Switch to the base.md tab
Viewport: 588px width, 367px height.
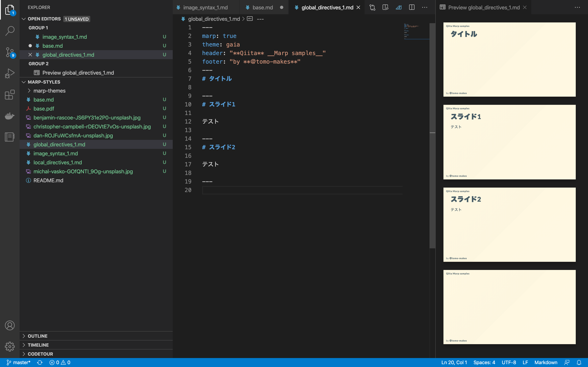[x=262, y=7]
